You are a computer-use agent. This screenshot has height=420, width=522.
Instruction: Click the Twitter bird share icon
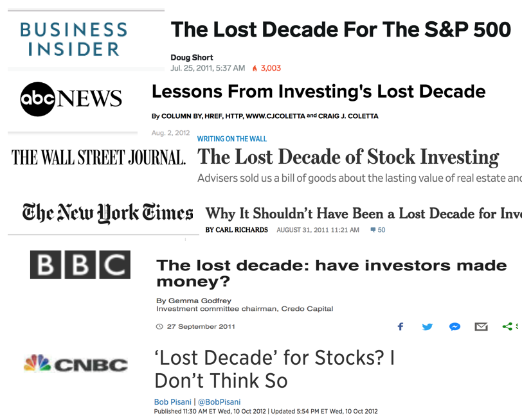tap(427, 326)
